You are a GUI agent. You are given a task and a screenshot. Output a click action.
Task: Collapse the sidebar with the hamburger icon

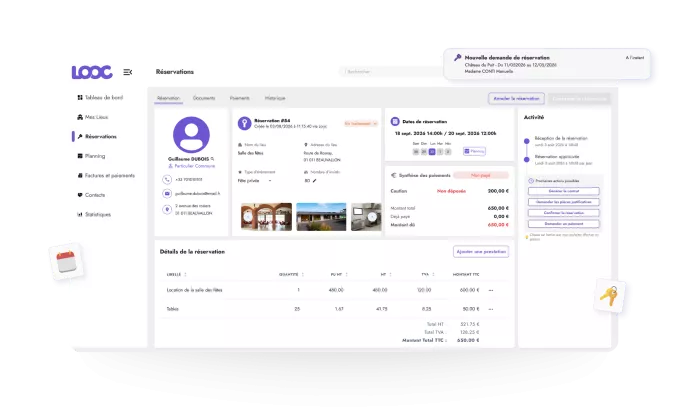(128, 72)
